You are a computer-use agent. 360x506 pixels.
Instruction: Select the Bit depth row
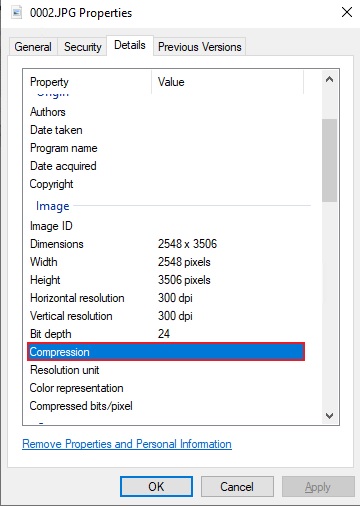click(166, 334)
